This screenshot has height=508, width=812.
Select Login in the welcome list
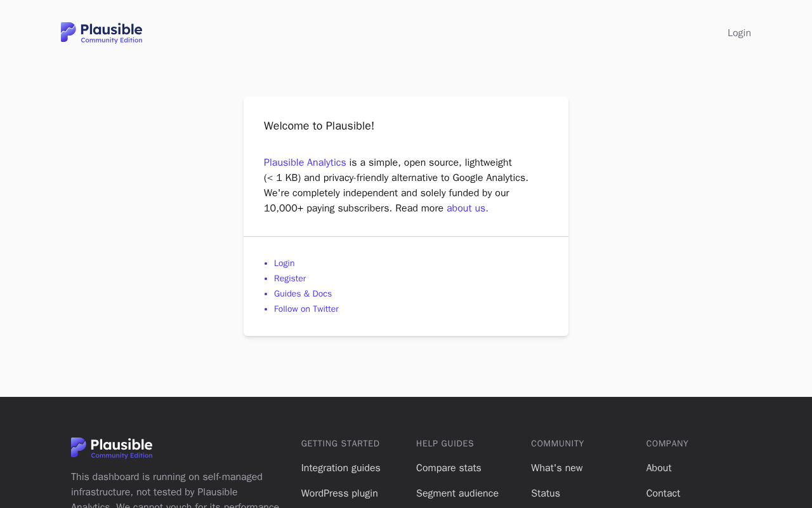(284, 264)
